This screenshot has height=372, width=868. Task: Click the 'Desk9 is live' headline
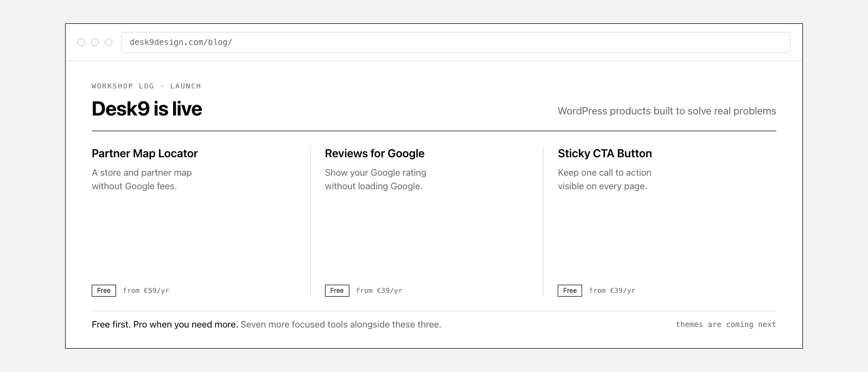(x=146, y=109)
